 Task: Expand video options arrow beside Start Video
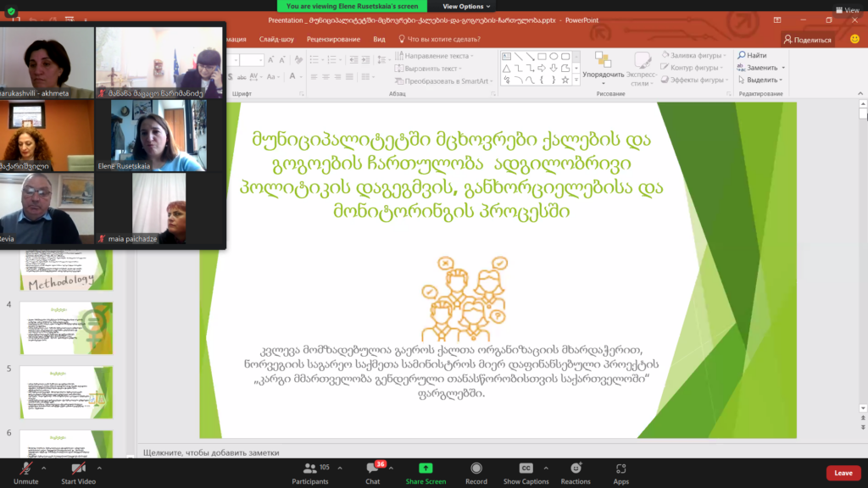click(x=99, y=467)
